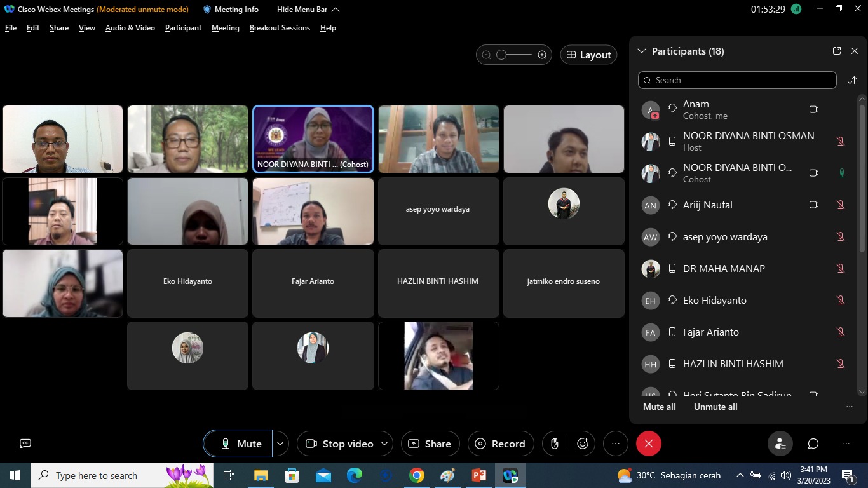Collapse the Participants panel header chevron
This screenshot has height=488, width=868.
[x=641, y=51]
